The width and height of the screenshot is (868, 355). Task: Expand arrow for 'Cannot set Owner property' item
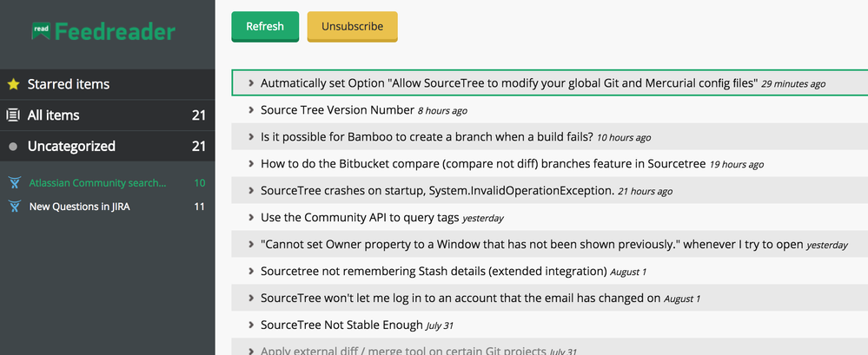click(251, 245)
